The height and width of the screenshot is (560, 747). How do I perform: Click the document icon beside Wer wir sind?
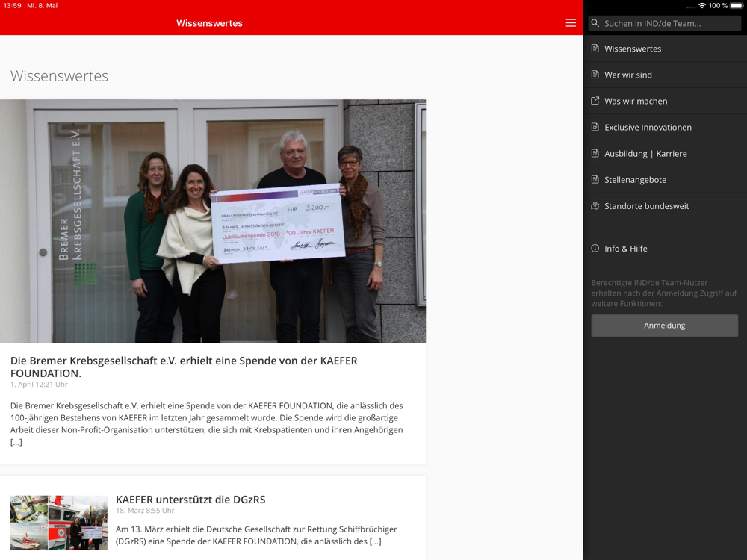point(595,74)
